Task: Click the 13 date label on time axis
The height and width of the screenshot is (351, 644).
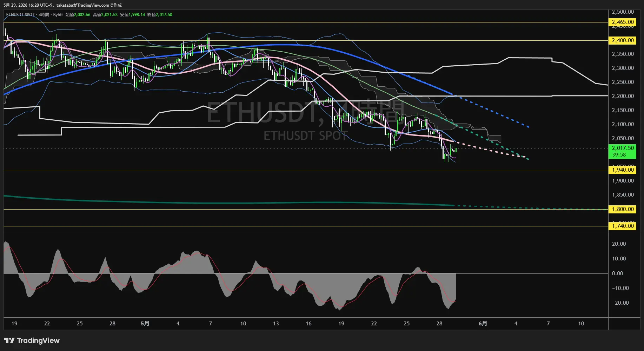Action: tap(276, 324)
